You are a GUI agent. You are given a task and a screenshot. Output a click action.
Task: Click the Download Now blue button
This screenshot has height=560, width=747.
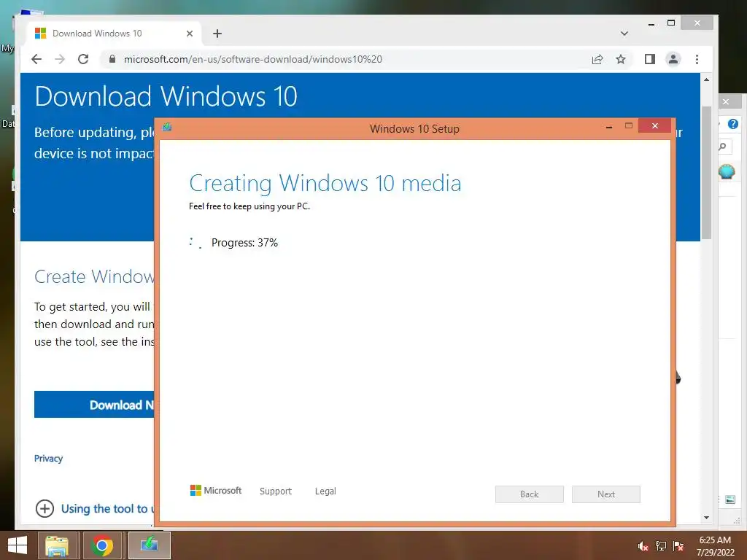[x=94, y=404]
